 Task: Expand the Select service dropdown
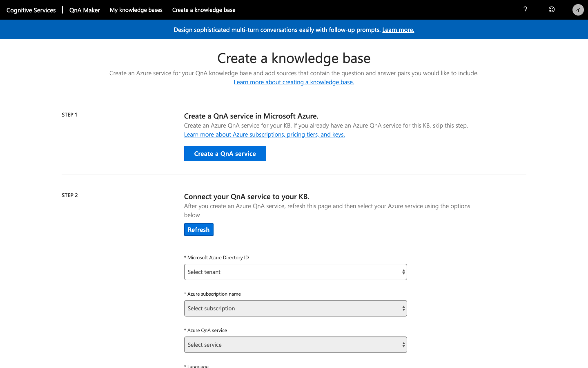tap(296, 345)
